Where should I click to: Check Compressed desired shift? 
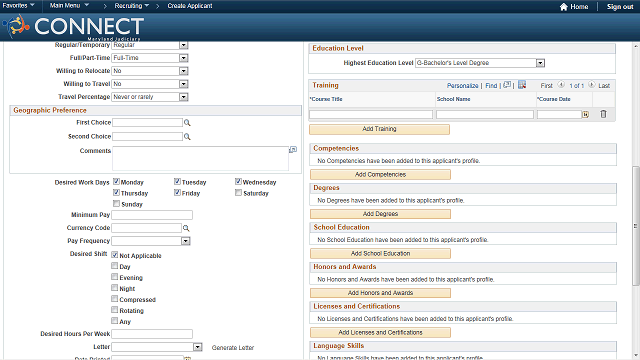115,299
